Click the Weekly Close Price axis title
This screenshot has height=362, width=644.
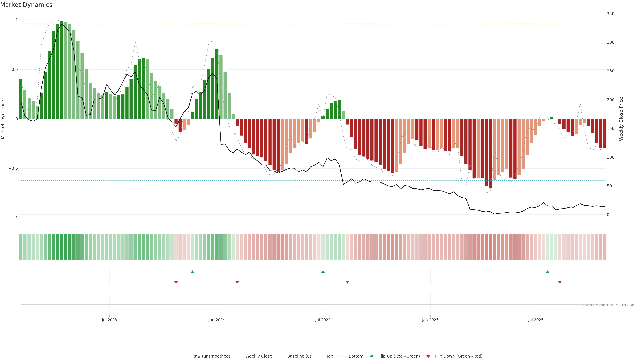pos(621,119)
